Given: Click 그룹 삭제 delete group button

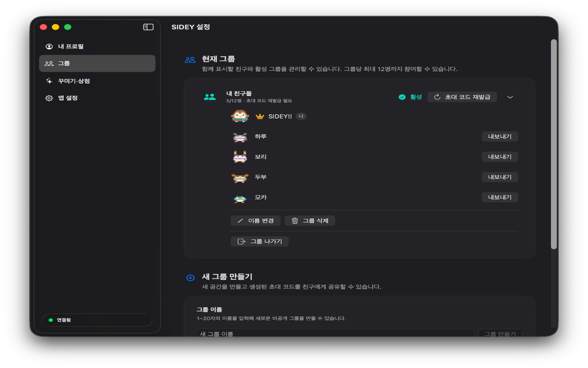Looking at the screenshot, I should click(310, 221).
